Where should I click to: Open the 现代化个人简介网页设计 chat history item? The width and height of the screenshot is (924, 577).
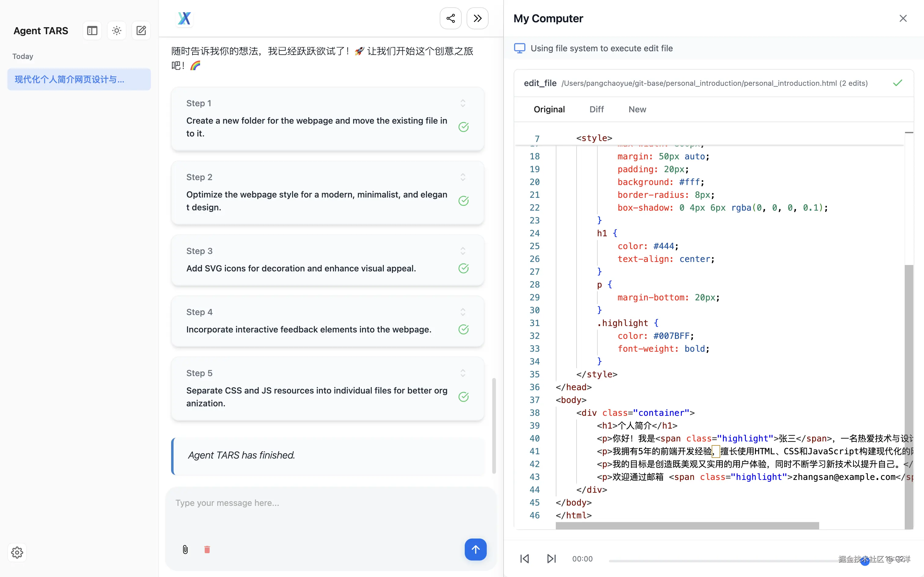pyautogui.click(x=79, y=79)
